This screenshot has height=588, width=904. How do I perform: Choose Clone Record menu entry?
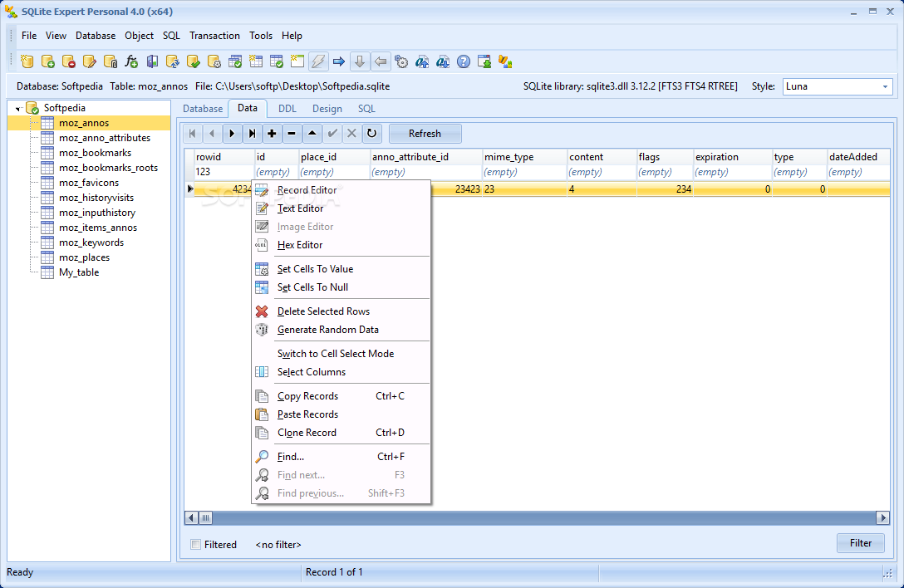point(341,433)
